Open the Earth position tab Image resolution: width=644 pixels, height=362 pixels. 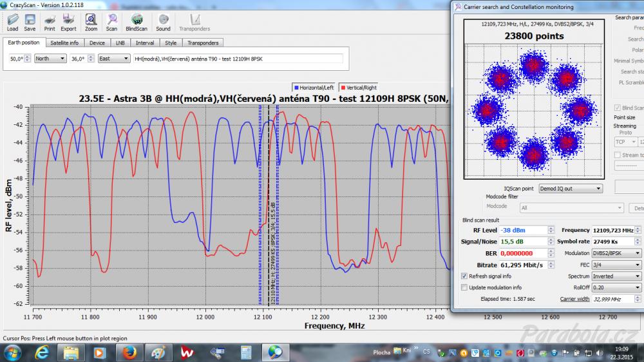(23, 43)
